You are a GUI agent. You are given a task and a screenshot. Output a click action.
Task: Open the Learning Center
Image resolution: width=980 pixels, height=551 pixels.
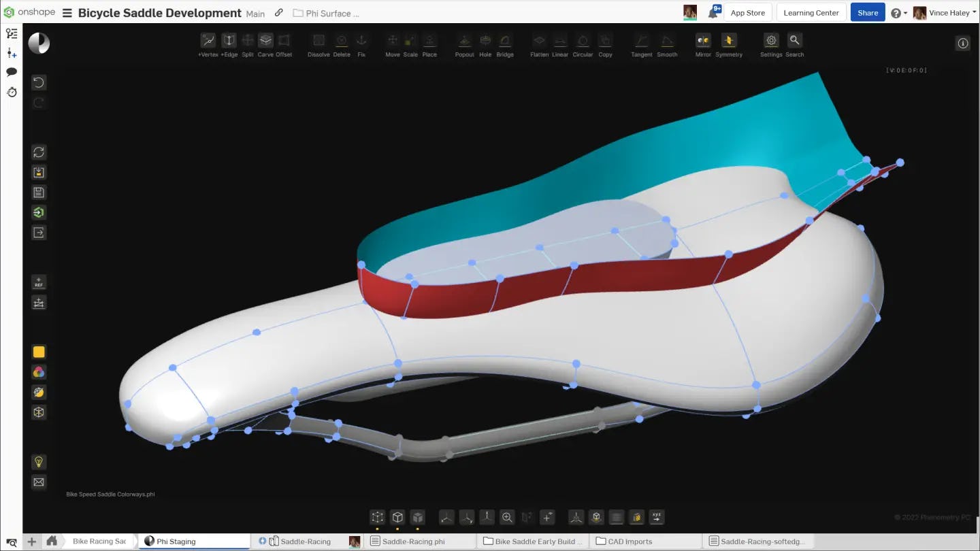pyautogui.click(x=811, y=12)
